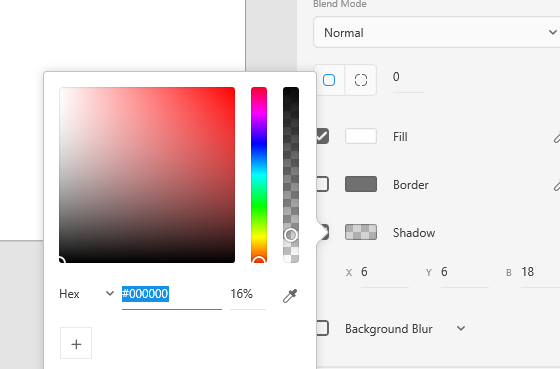Enable the Border checkbox
Image resolution: width=560 pixels, height=369 pixels.
pos(322,184)
